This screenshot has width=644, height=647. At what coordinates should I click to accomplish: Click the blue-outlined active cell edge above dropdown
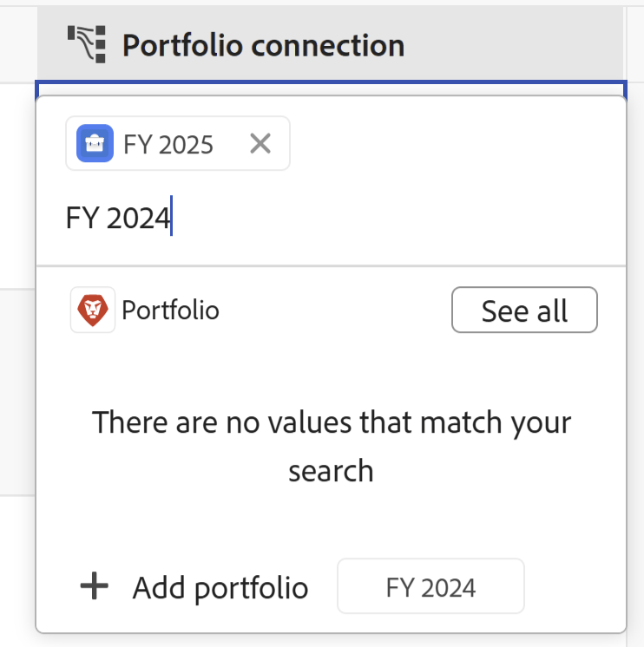(331, 82)
